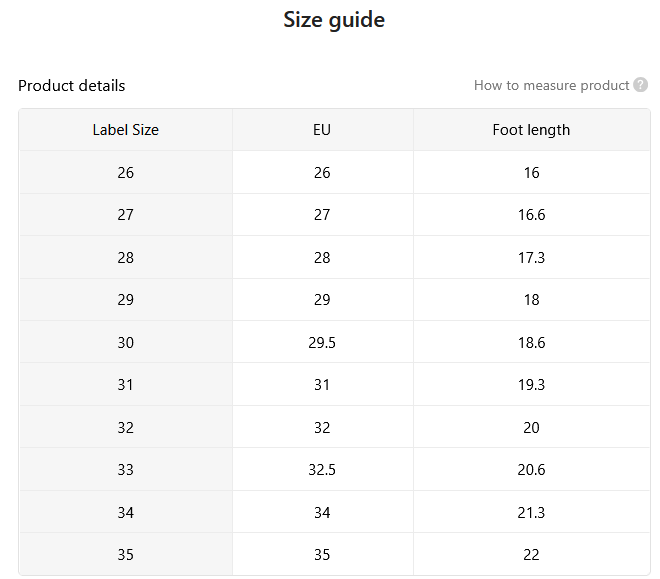Image resolution: width=660 pixels, height=579 pixels.
Task: Click the question mark help icon
Action: (x=641, y=85)
